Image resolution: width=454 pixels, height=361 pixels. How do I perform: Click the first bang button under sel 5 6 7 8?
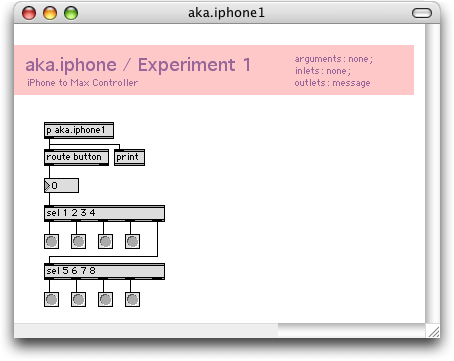52,299
